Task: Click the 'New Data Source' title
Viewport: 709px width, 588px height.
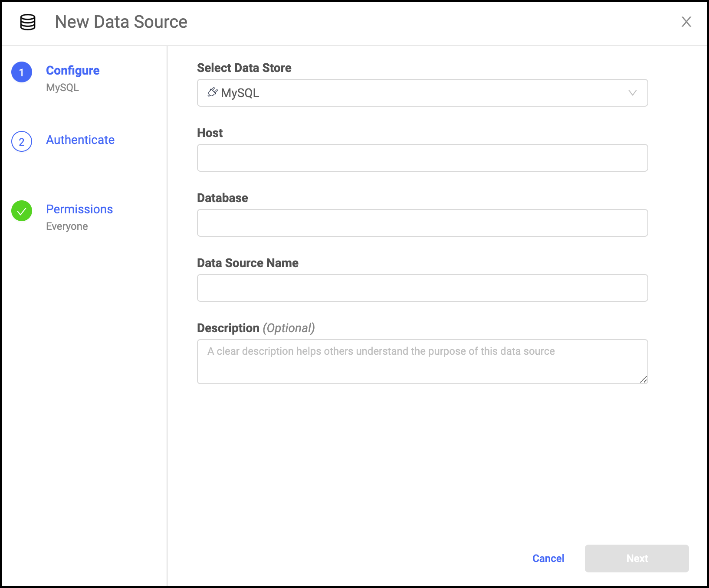Action: [121, 22]
